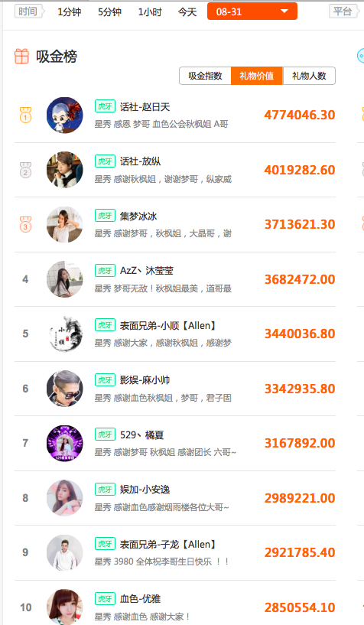Select the 今天 time filter
The image size is (364, 625).
pos(187,12)
